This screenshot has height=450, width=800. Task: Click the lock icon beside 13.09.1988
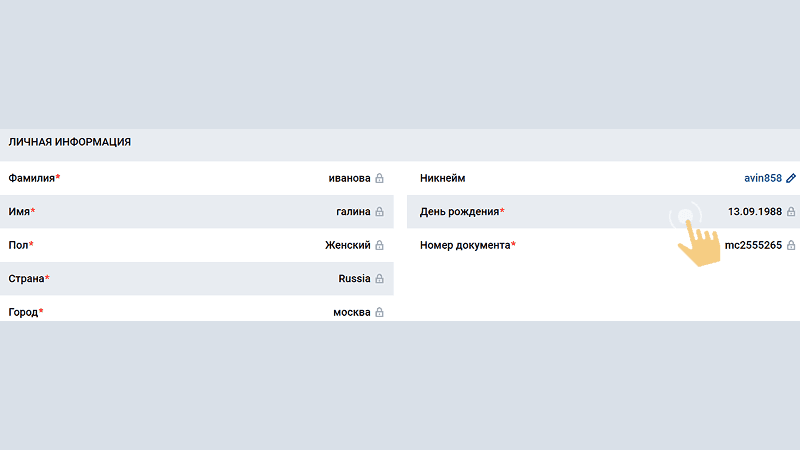(791, 211)
